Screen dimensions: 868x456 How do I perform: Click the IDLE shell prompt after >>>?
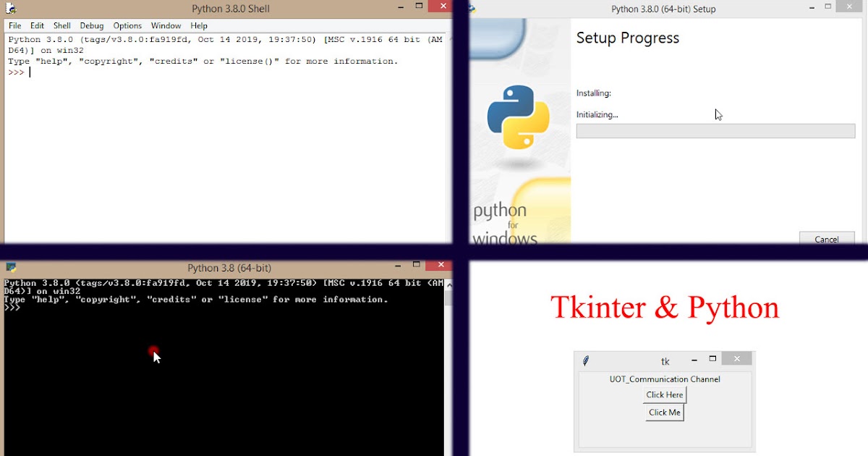29,72
